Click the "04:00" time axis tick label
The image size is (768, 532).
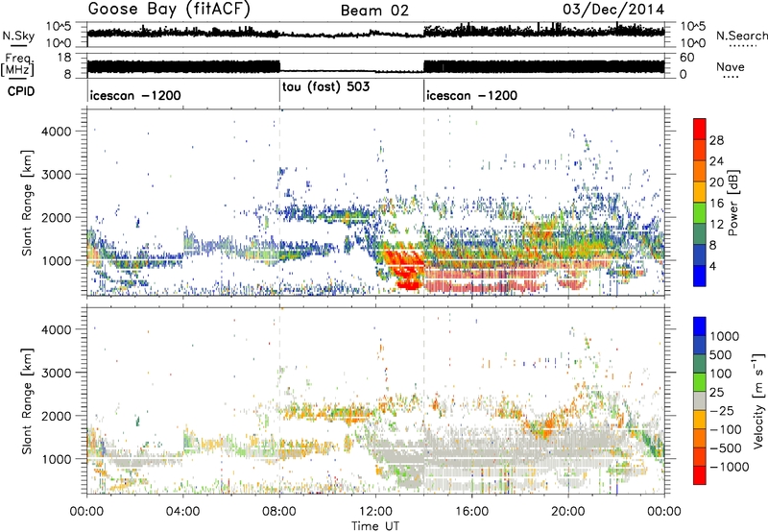pyautogui.click(x=183, y=512)
